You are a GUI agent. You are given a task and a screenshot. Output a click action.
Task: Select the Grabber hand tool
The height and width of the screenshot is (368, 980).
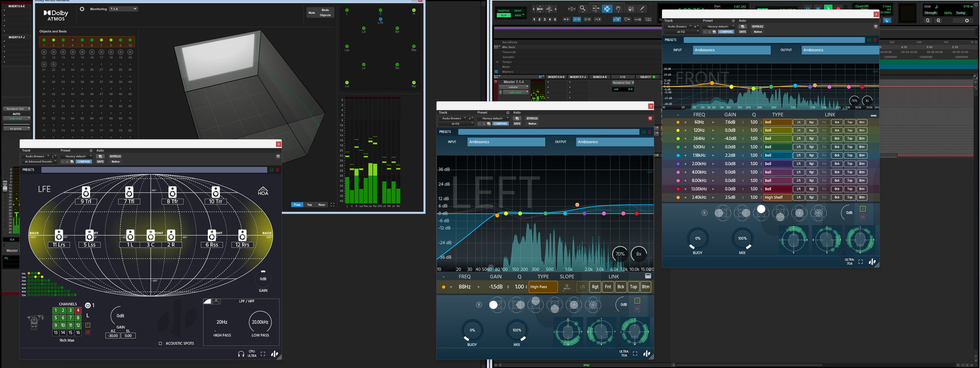pos(618,9)
